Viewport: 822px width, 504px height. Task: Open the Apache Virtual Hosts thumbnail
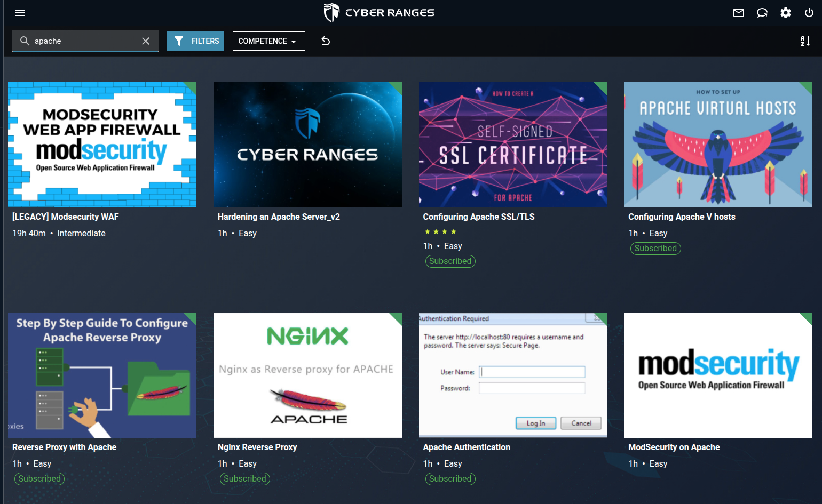[x=718, y=145]
